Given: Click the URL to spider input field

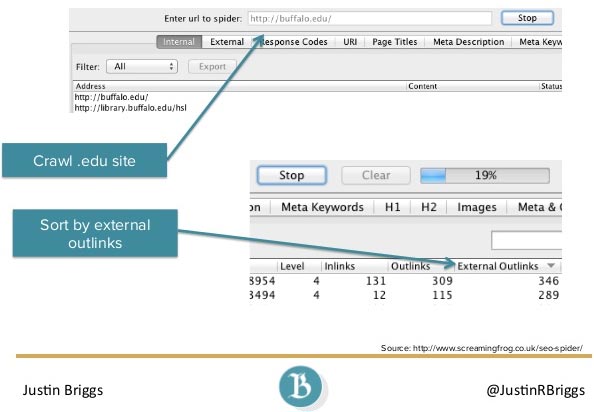Looking at the screenshot, I should (370, 18).
